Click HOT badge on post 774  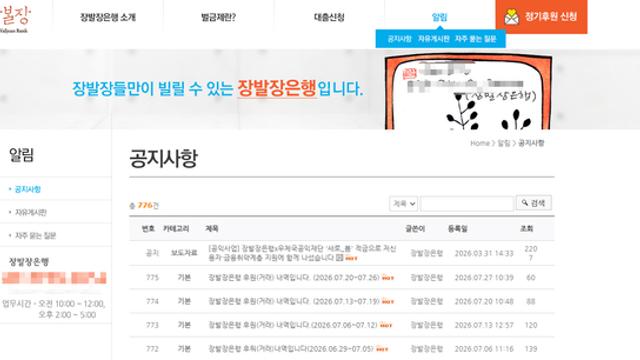(388, 302)
